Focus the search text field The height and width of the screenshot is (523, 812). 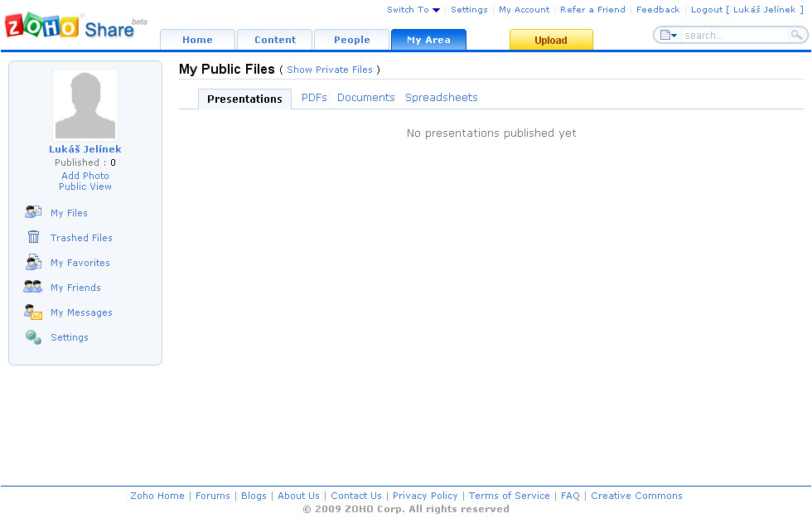pyautogui.click(x=733, y=36)
